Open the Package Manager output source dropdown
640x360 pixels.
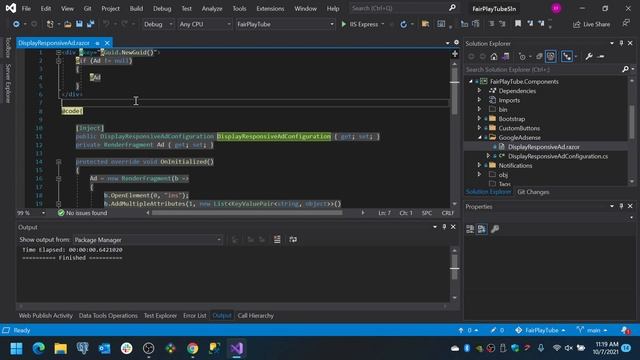[148, 240]
